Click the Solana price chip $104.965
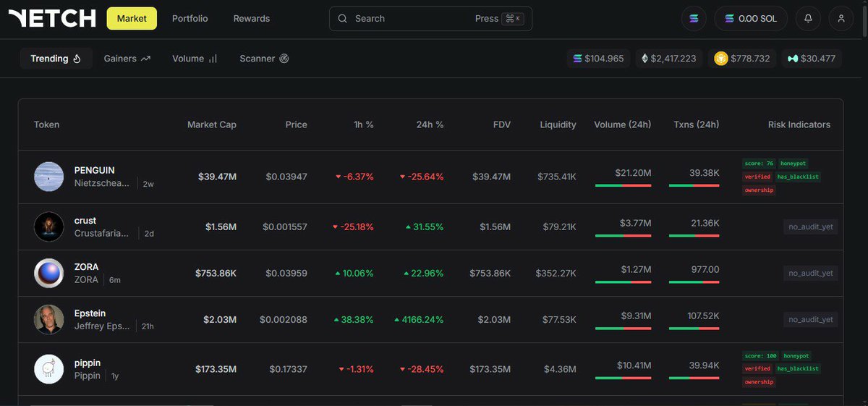Viewport: 868px width, 406px height. coord(598,59)
